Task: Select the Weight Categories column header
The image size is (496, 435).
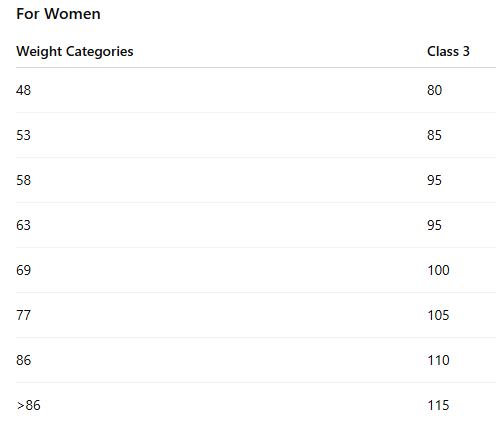Action: click(75, 52)
